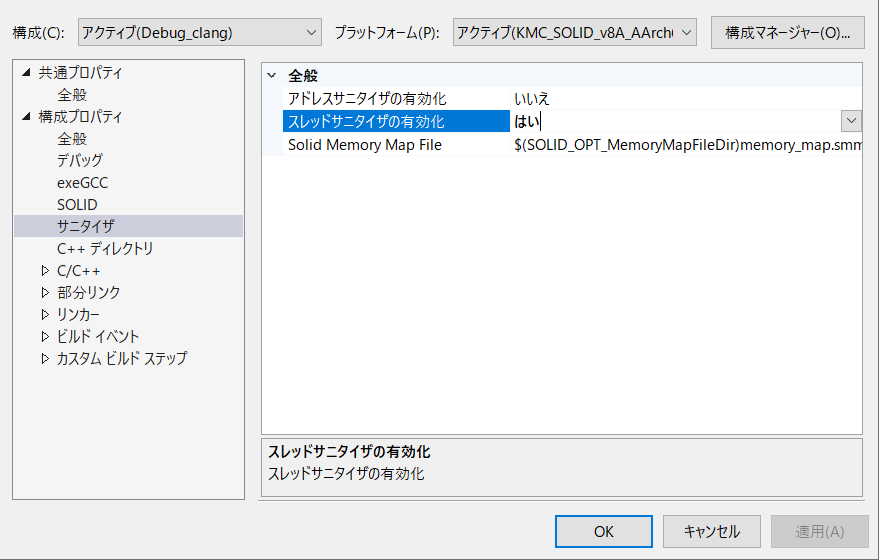The width and height of the screenshot is (879, 560).
Task: Open the スレッドサニタイザの有効化 value dropdown arrow
Action: 851,121
